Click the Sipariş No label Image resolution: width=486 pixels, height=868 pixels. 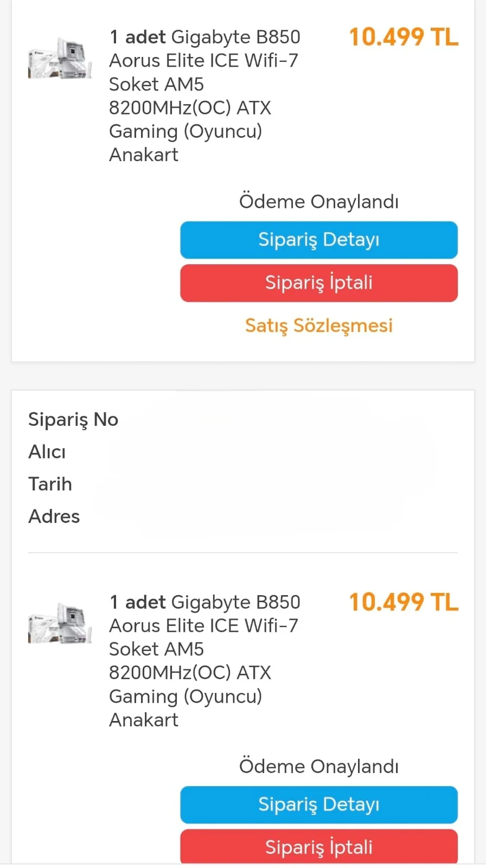(73, 419)
